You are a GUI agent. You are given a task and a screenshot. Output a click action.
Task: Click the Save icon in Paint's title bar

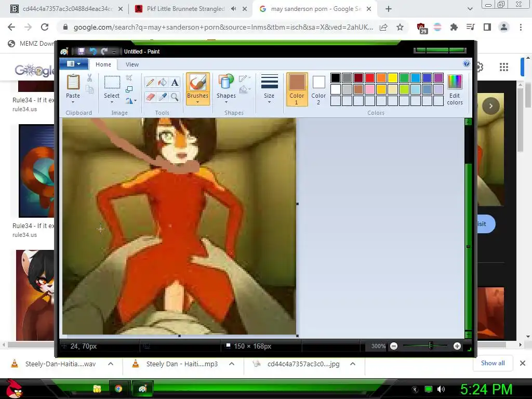[81, 51]
